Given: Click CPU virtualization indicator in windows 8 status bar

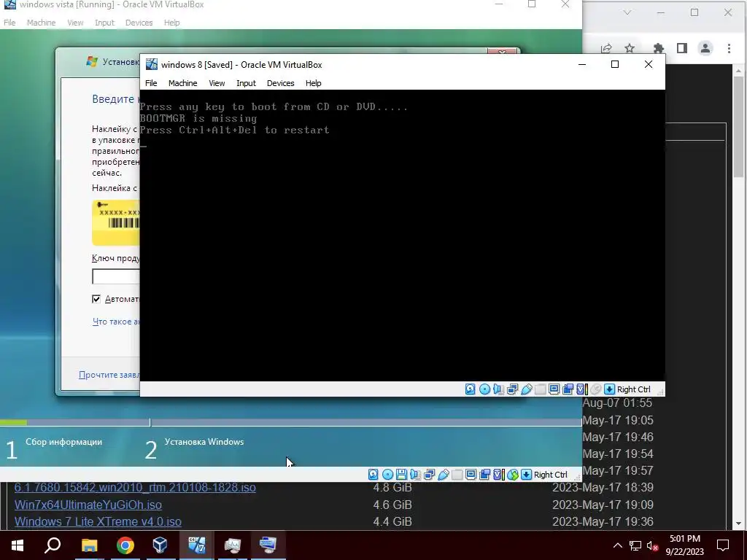Looking at the screenshot, I should click(581, 389).
